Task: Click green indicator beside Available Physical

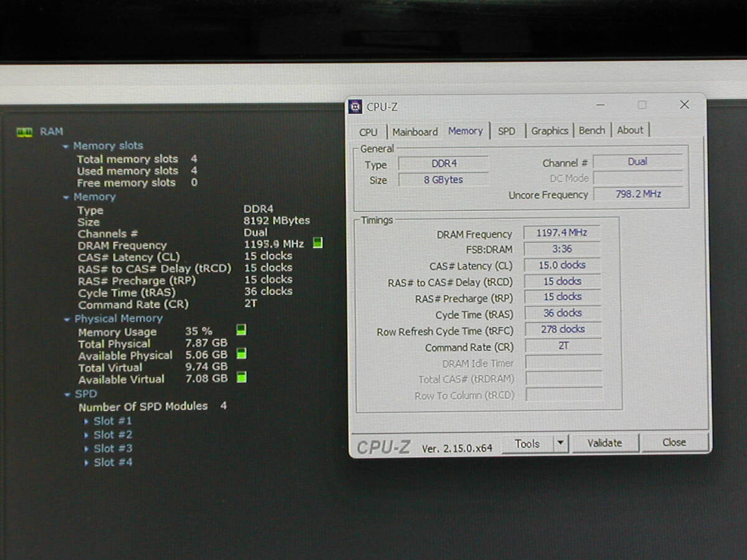Action: [241, 353]
